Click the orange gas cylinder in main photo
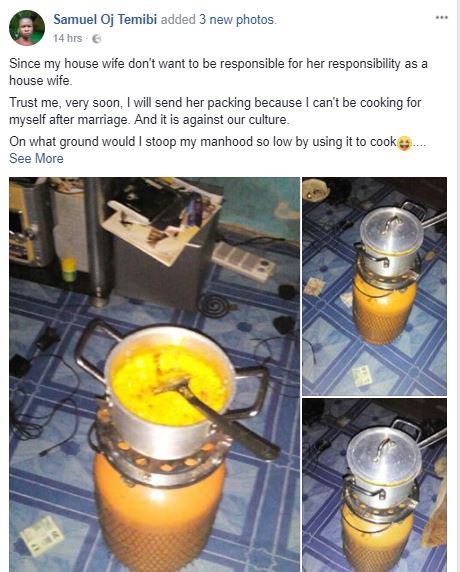The image size is (460, 572). pos(160,511)
